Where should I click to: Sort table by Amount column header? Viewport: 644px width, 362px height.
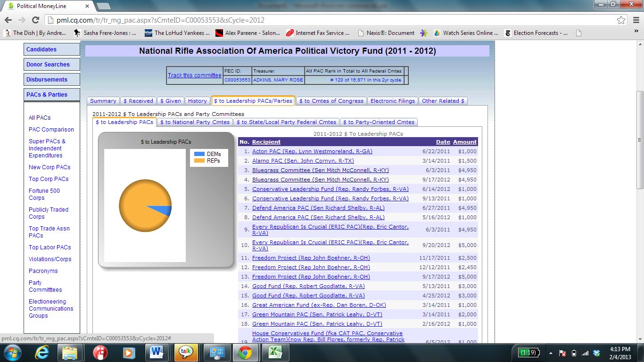(465, 142)
